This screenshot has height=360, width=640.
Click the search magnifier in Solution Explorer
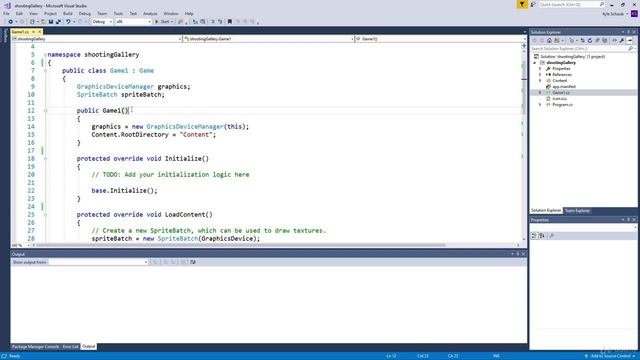630,49
